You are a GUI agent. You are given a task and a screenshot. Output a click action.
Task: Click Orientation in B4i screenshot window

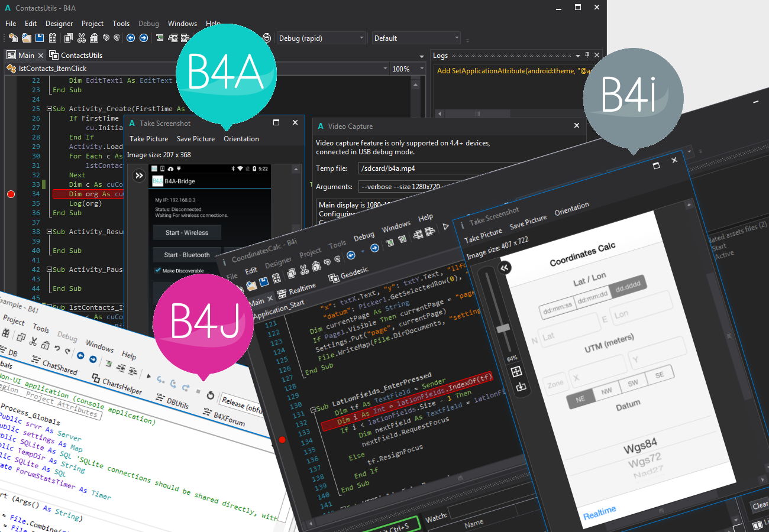[571, 209]
